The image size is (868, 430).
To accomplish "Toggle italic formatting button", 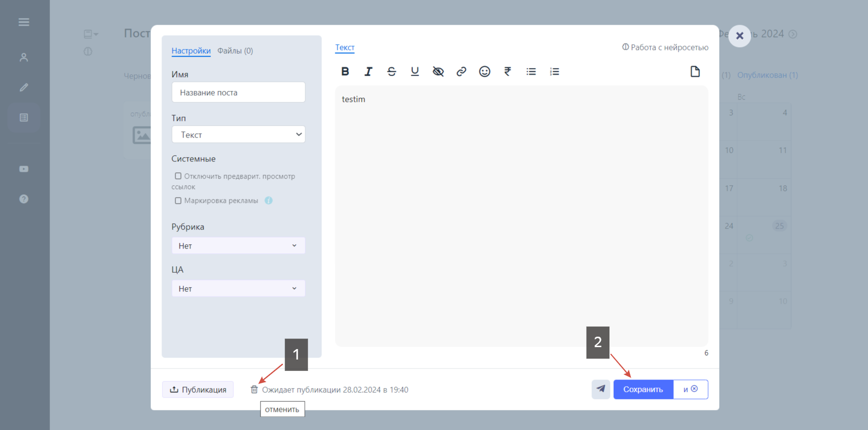I will [x=369, y=71].
